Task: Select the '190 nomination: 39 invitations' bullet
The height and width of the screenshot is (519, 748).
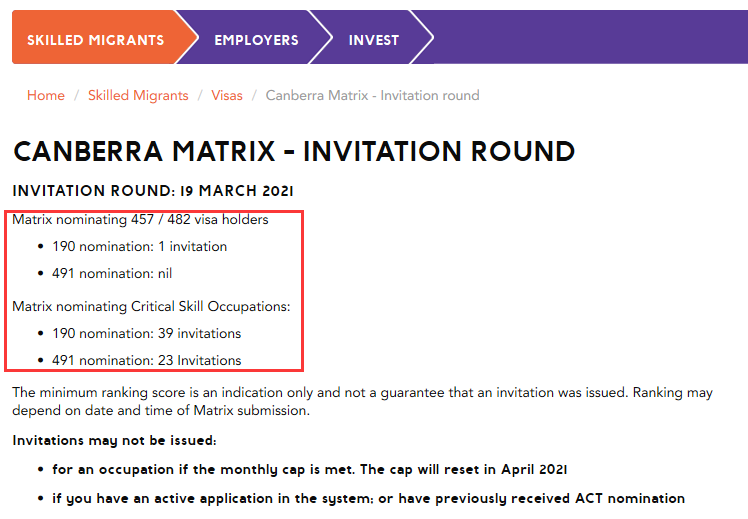Action: click(x=147, y=333)
